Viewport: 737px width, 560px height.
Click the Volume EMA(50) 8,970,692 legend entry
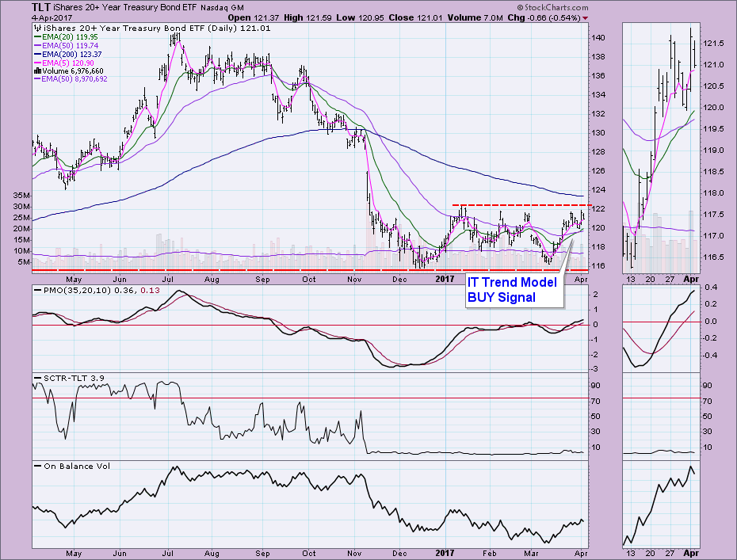[71, 80]
